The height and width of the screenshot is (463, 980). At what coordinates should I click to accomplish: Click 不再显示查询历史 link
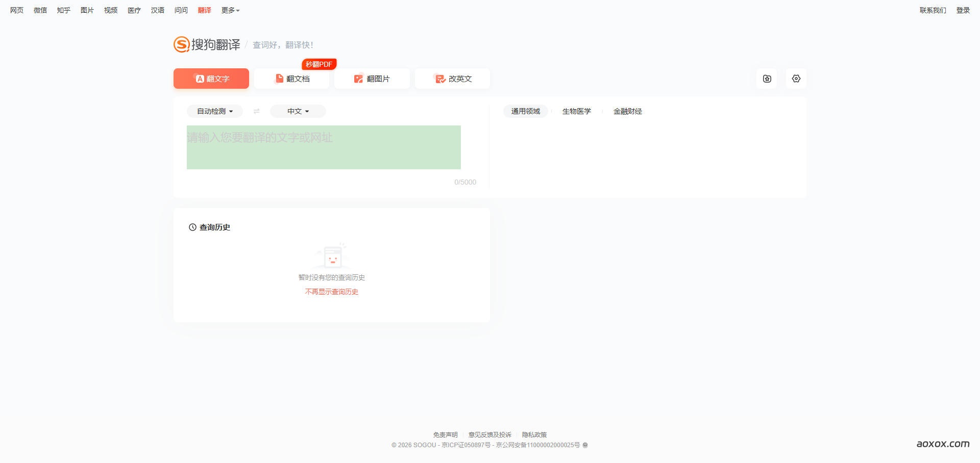332,292
